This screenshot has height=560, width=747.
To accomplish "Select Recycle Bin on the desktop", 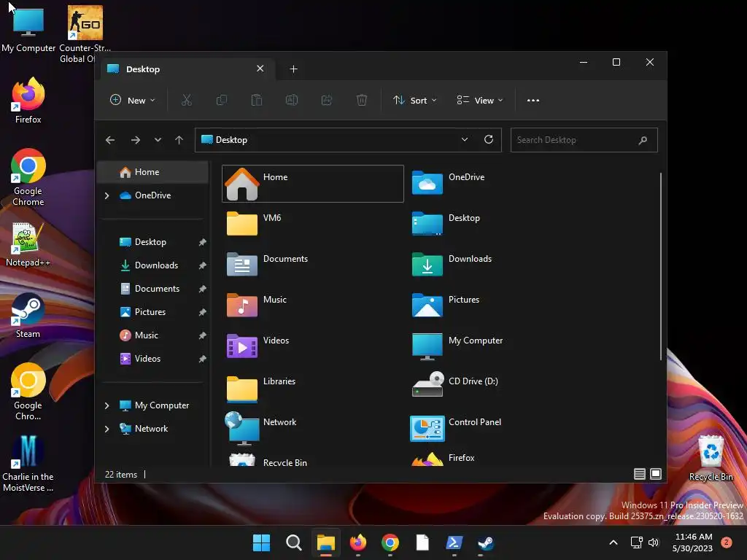I will tap(711, 458).
